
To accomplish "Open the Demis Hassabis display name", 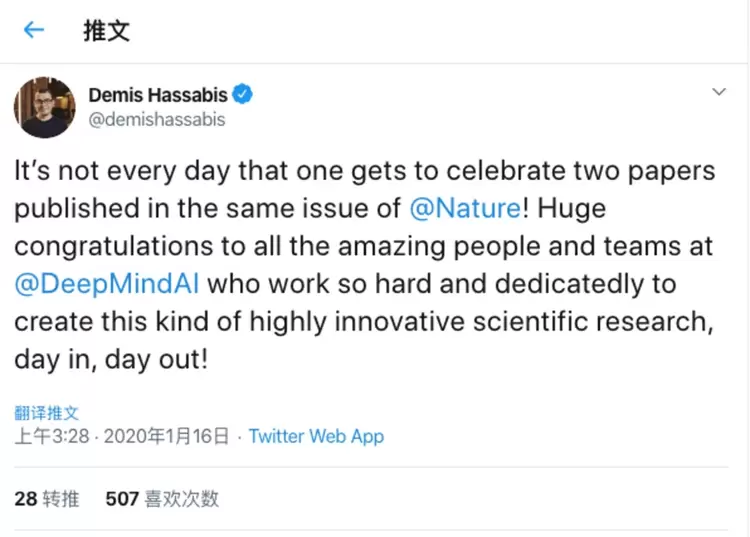I will coord(158,96).
